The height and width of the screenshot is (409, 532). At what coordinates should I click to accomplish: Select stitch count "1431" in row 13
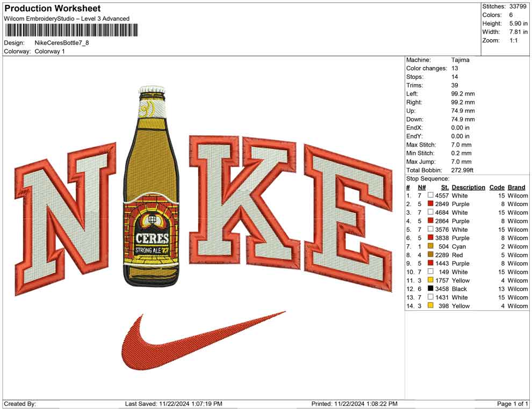[x=442, y=297]
